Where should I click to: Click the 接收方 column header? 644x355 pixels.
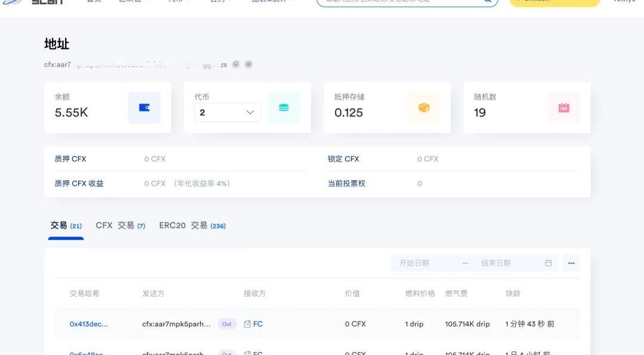[x=255, y=294]
